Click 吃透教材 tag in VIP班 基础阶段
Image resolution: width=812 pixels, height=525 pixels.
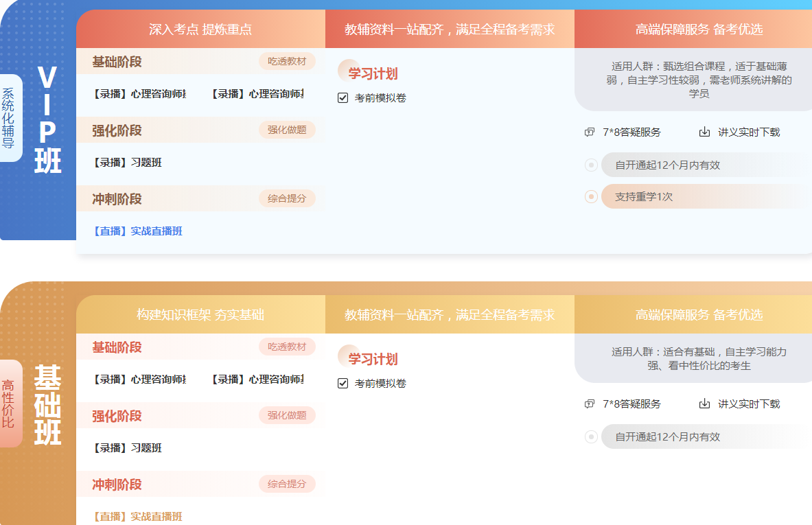tap(287, 61)
